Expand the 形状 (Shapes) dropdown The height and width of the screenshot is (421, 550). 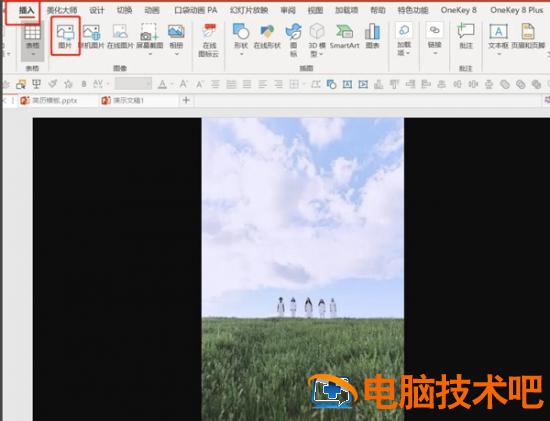pyautogui.click(x=241, y=54)
